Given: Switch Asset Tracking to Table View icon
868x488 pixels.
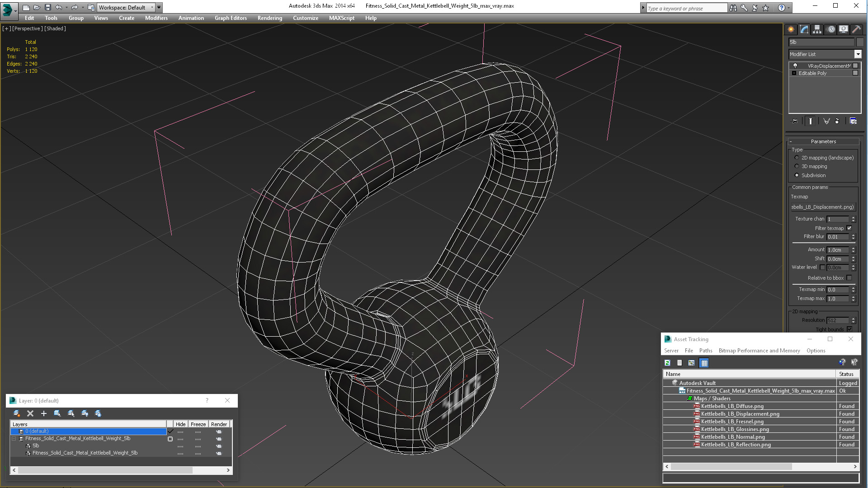Looking at the screenshot, I should tap(704, 363).
